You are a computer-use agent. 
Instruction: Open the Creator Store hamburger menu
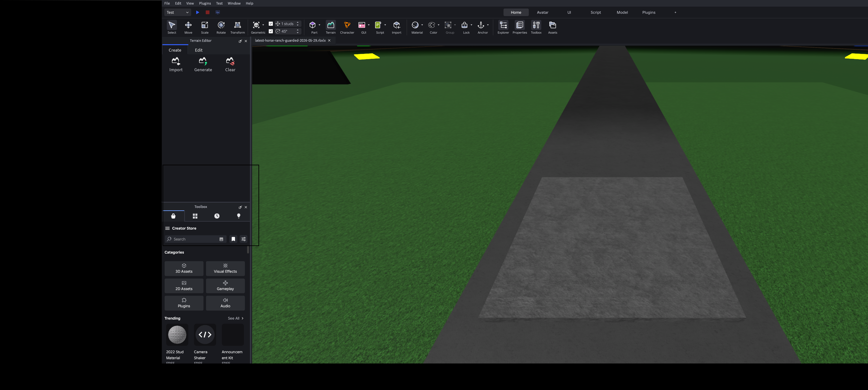167,228
